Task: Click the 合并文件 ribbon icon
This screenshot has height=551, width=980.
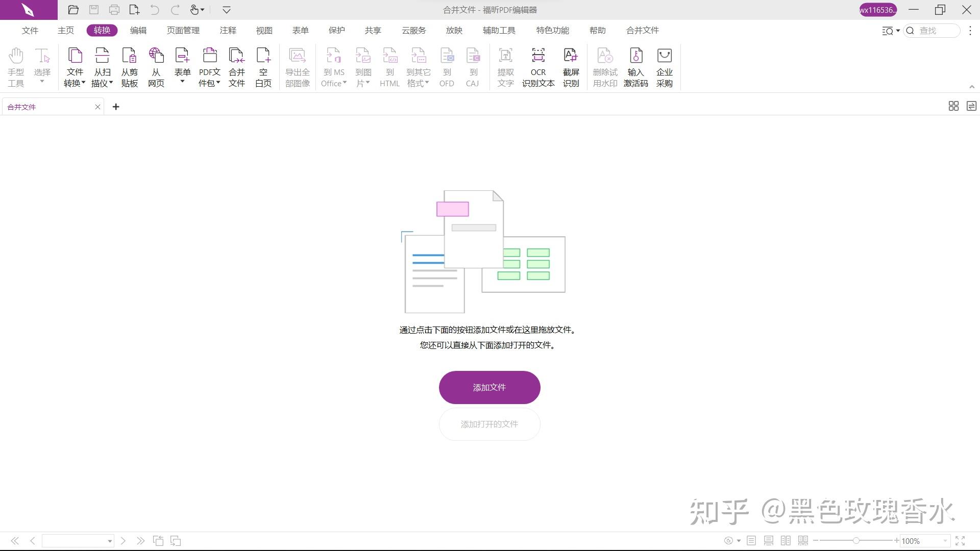Action: 236,67
